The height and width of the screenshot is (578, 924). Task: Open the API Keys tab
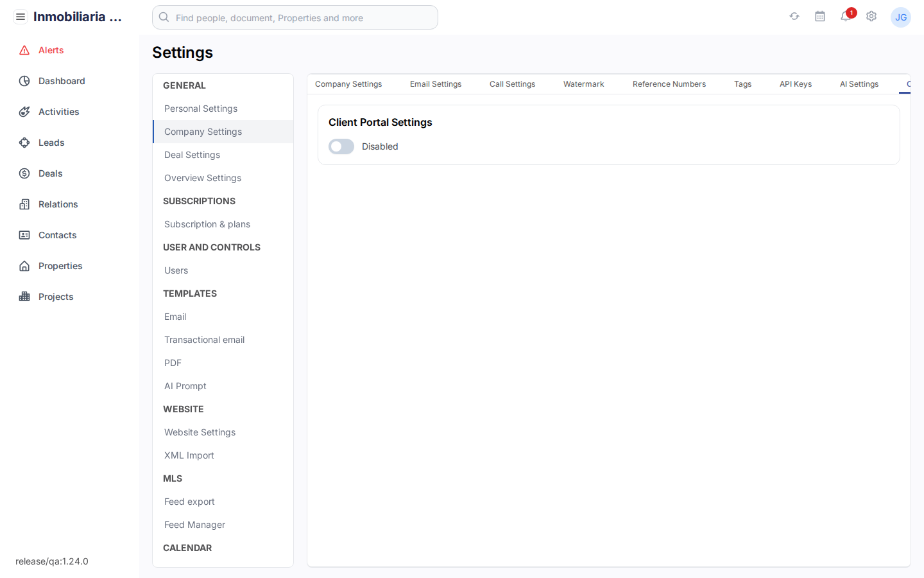tap(795, 83)
